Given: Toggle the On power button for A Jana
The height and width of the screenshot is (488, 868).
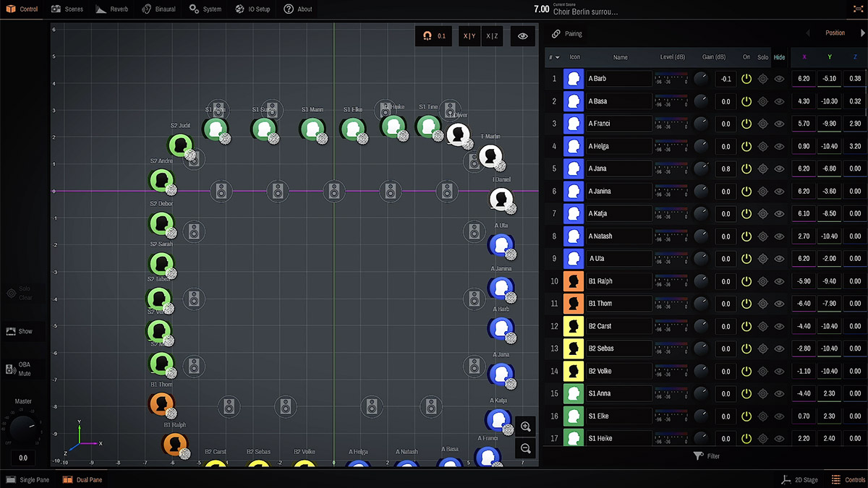Looking at the screenshot, I should click(x=746, y=168).
